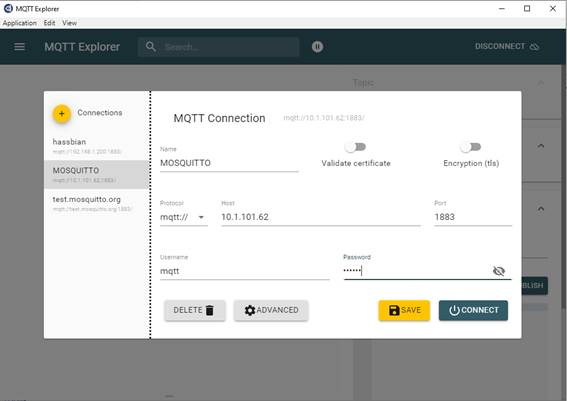Toggle the Validate certificate switch

tap(355, 147)
